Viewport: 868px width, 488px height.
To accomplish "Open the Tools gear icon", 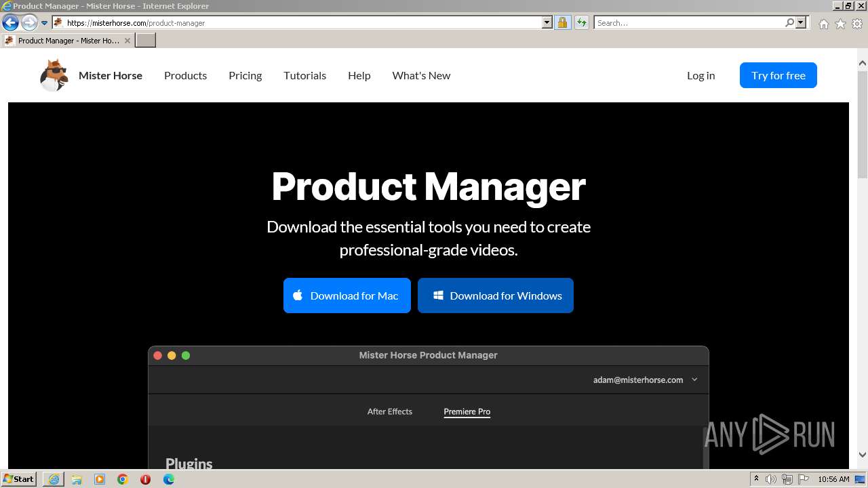I will (857, 24).
